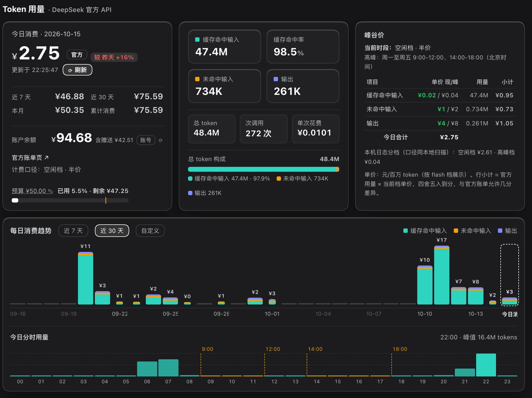Image resolution: width=532 pixels, height=398 pixels.
Task: Click the ¥7 bar in the daily trend chart
Action: coord(459,296)
